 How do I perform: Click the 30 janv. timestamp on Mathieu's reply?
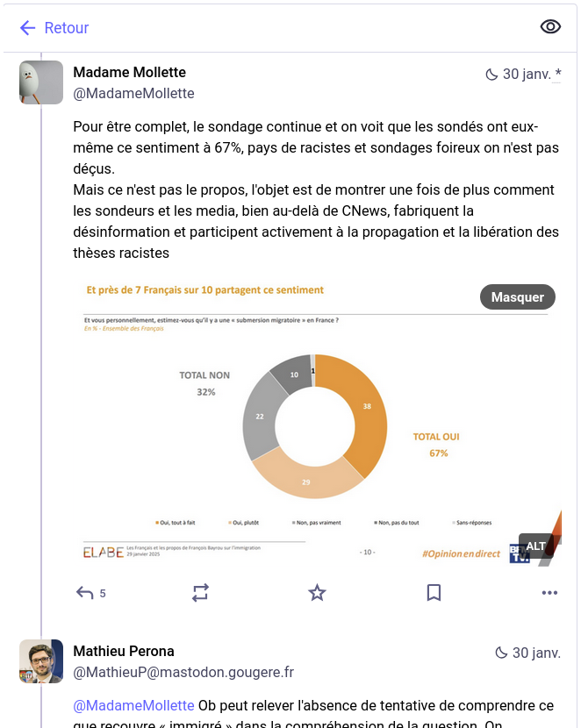tap(536, 653)
